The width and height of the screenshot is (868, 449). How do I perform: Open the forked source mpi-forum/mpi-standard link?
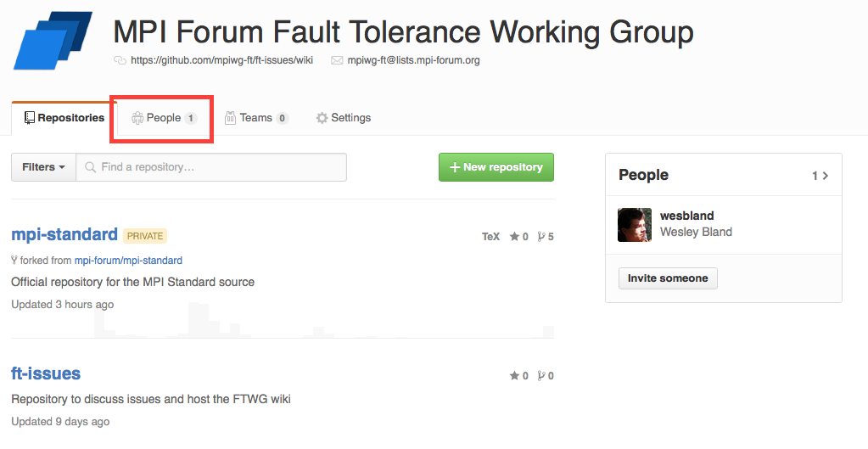(128, 261)
